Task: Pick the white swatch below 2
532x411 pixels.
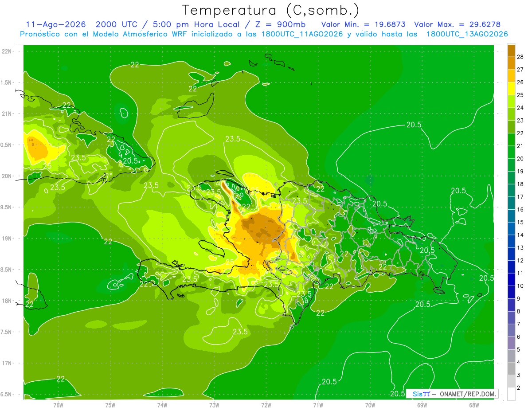Action: [511, 394]
